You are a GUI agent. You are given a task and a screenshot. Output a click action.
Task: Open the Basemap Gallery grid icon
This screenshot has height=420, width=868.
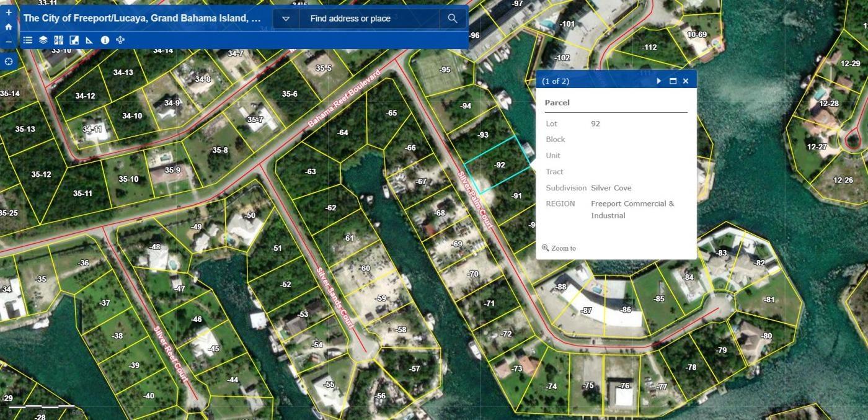58,40
